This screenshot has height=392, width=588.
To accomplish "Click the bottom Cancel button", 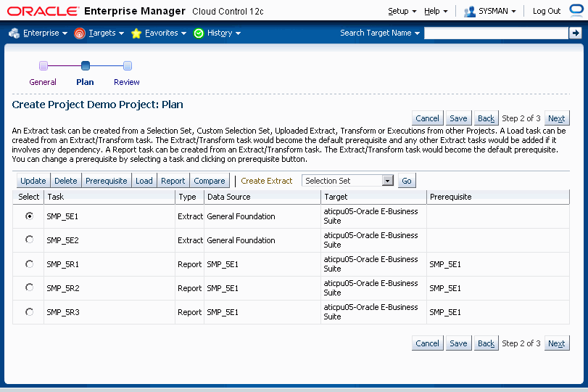I will [x=427, y=343].
